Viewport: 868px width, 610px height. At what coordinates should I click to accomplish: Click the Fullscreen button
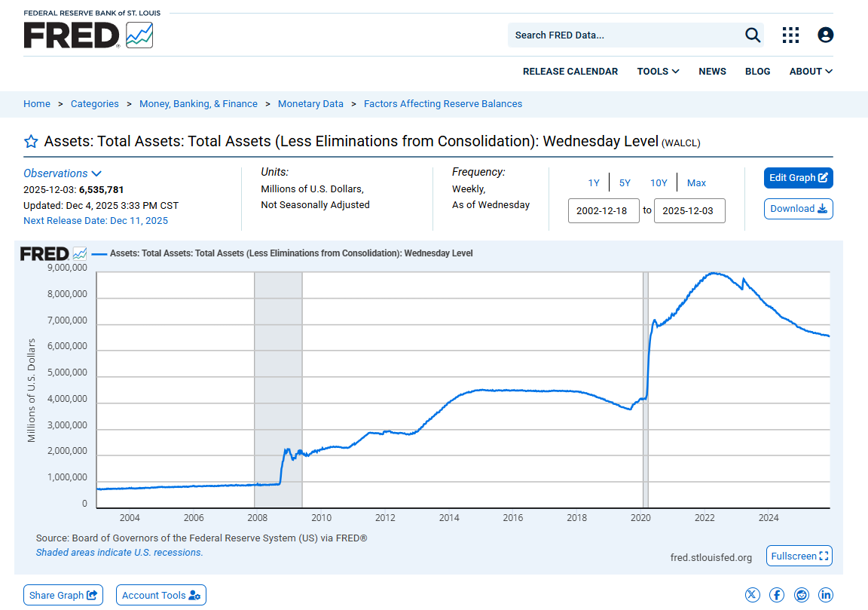(x=799, y=556)
